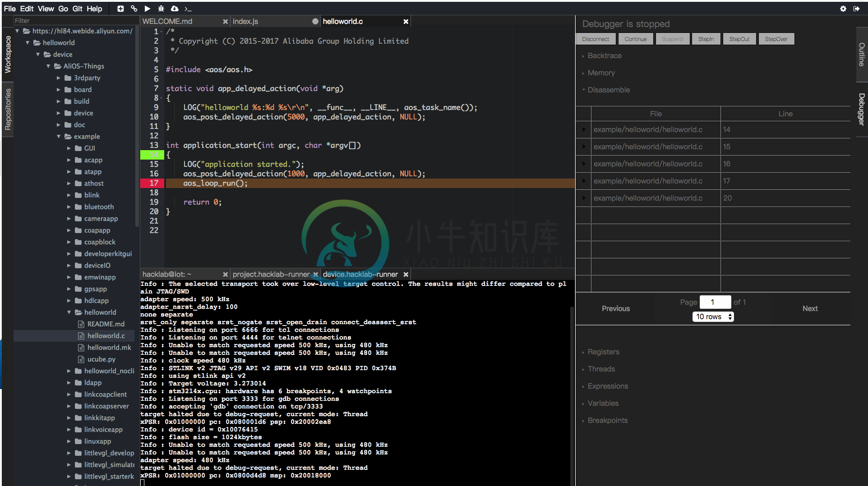
Task: Open the Workspace side panel tab
Action: click(8, 54)
